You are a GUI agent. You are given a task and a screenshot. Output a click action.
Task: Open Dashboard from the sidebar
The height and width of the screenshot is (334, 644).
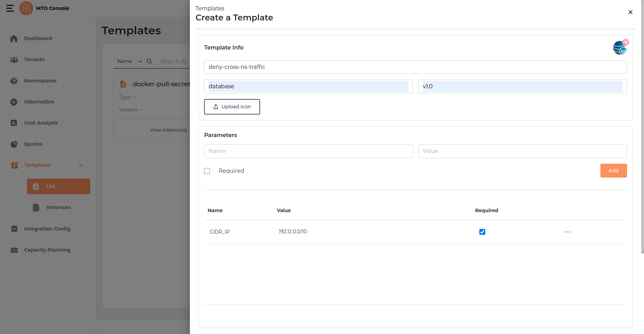(38, 38)
